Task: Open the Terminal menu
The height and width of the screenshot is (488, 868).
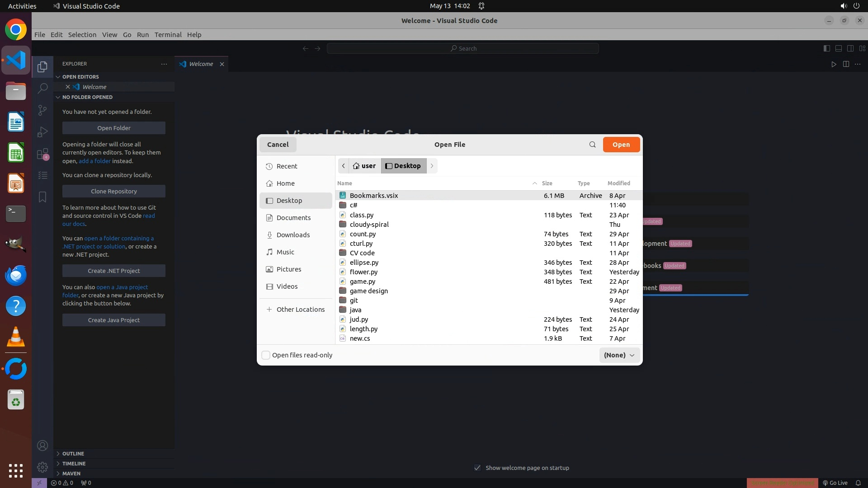Action: (x=168, y=35)
